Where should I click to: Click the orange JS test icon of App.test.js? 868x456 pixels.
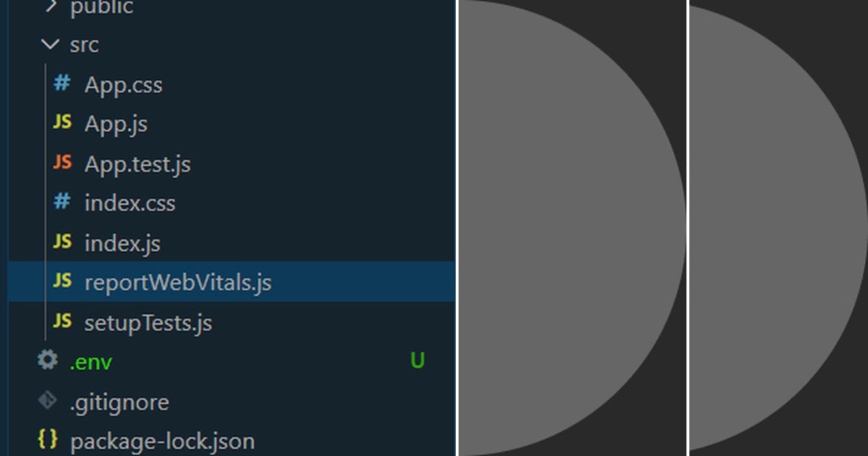(61, 164)
